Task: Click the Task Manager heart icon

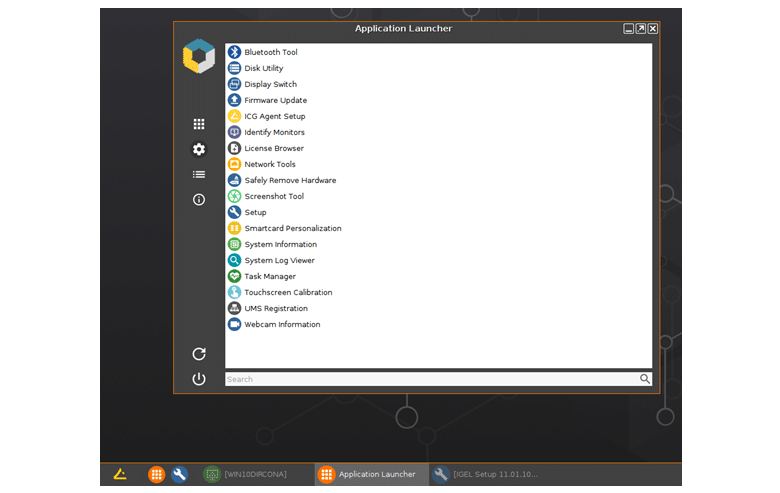Action: pos(234,276)
